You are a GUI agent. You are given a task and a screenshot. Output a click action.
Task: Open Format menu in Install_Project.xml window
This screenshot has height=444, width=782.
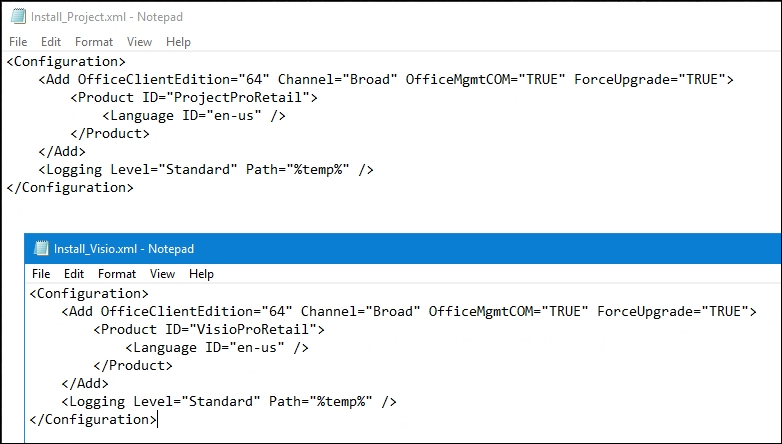(x=94, y=42)
